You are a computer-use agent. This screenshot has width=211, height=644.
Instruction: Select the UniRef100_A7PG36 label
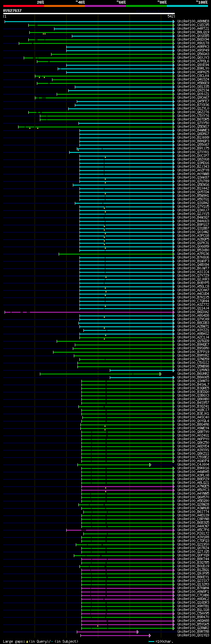click(193, 254)
